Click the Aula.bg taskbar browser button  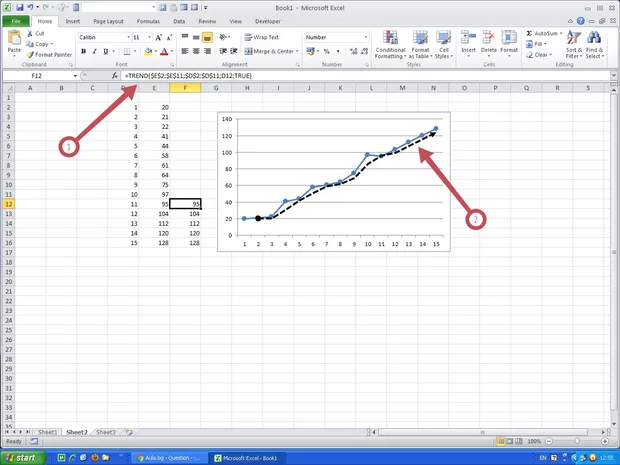(169, 458)
